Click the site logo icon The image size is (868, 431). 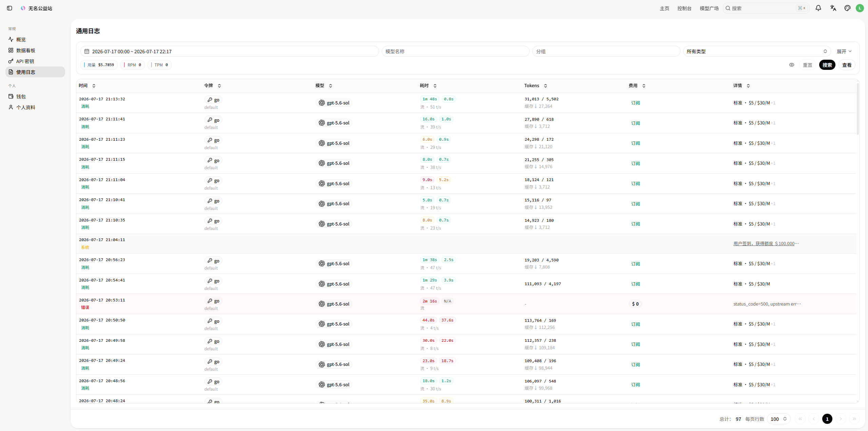coord(23,8)
